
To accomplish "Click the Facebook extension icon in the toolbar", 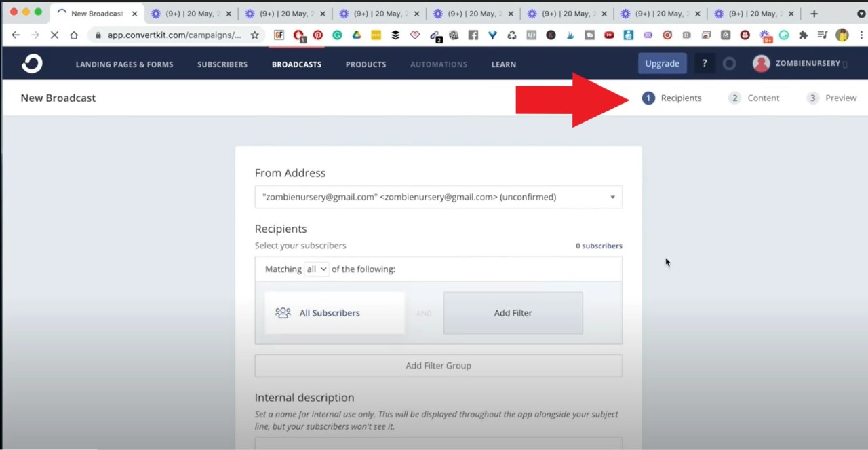I will coord(473,35).
